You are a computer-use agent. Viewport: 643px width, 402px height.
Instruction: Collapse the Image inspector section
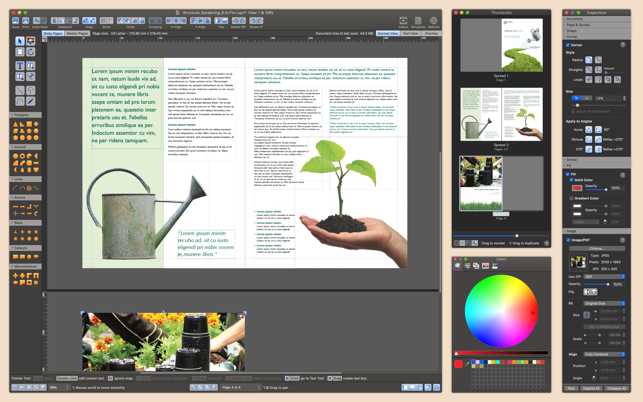coord(596,231)
